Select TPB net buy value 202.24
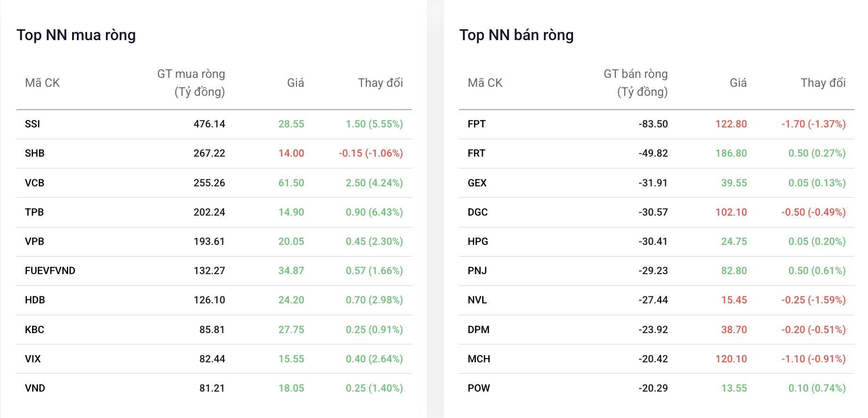Screen dimensions: 868x418 click(x=209, y=212)
